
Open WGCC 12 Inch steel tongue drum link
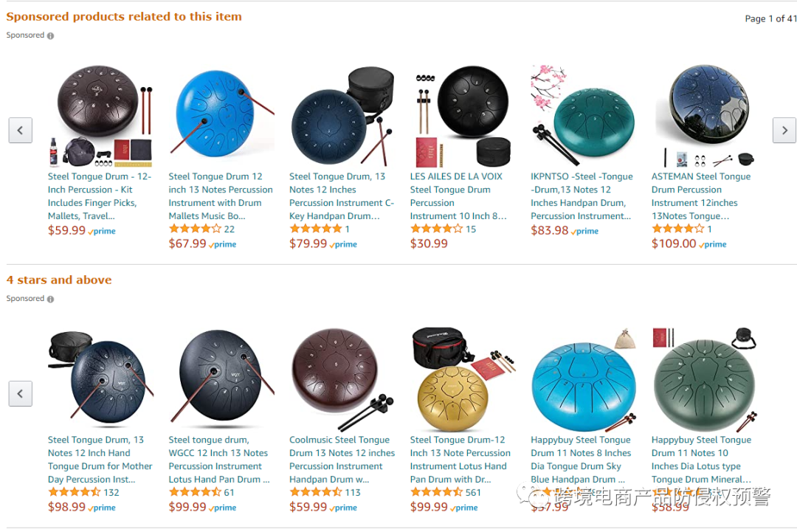click(x=219, y=460)
